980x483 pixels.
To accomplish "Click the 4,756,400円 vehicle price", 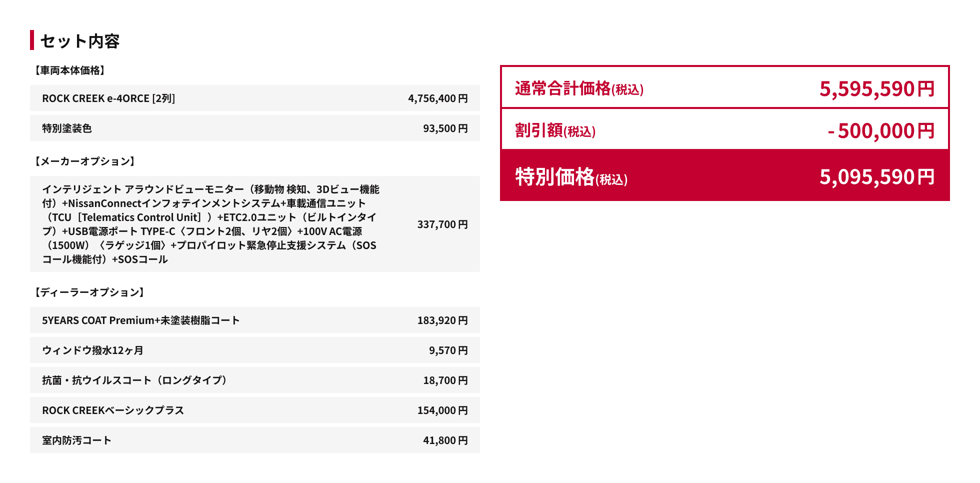I will click(x=438, y=98).
